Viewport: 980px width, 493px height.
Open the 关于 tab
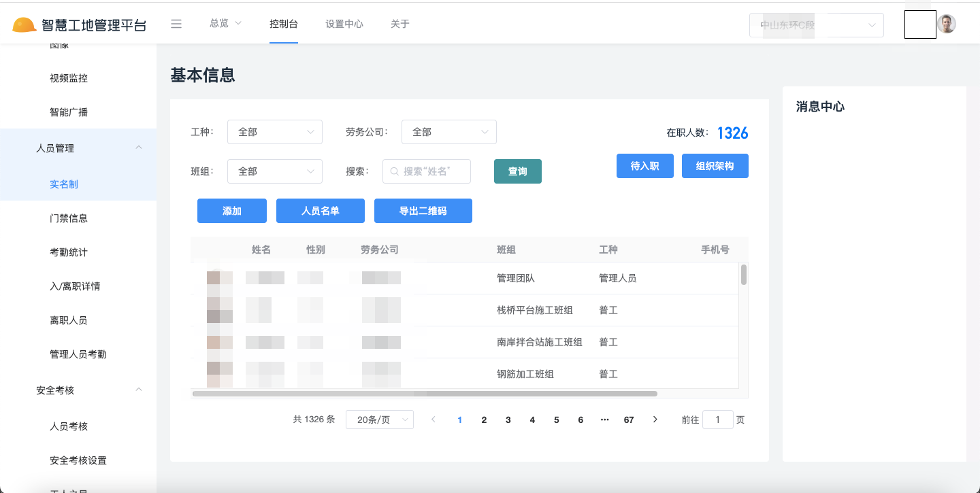coord(400,24)
